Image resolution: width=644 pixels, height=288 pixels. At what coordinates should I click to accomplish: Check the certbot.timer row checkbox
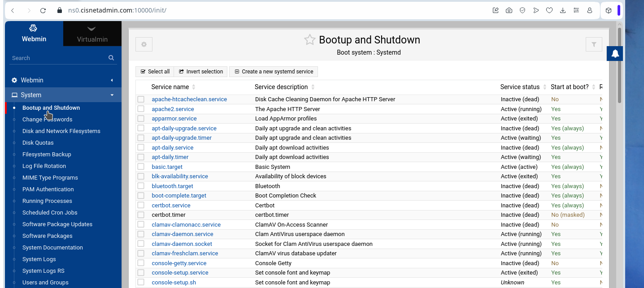[141, 215]
